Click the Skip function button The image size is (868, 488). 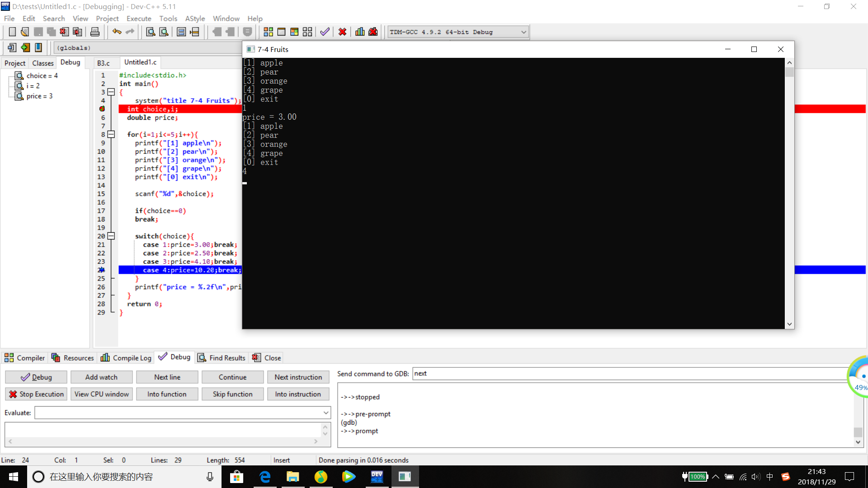click(233, 394)
